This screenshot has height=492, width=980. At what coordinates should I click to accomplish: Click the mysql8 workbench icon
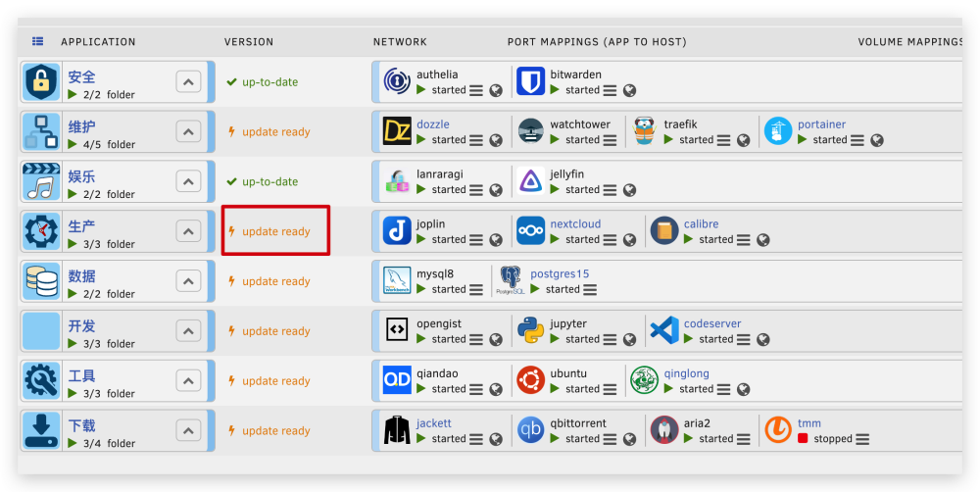[397, 280]
